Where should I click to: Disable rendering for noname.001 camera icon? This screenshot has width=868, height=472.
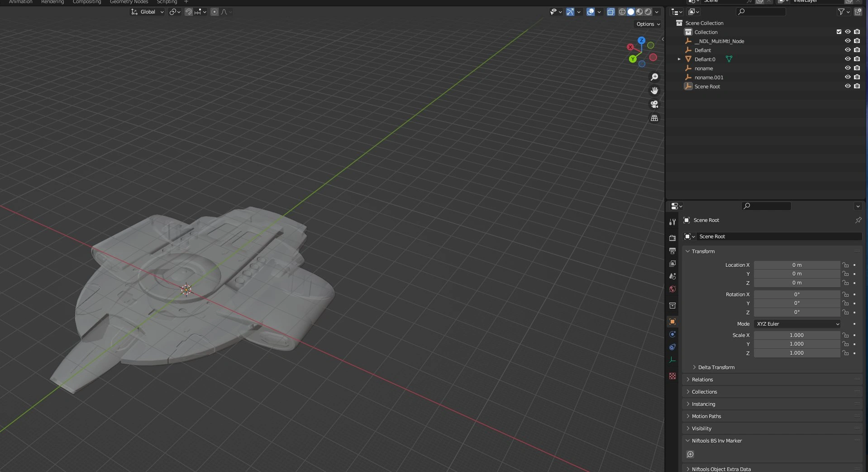[857, 77]
